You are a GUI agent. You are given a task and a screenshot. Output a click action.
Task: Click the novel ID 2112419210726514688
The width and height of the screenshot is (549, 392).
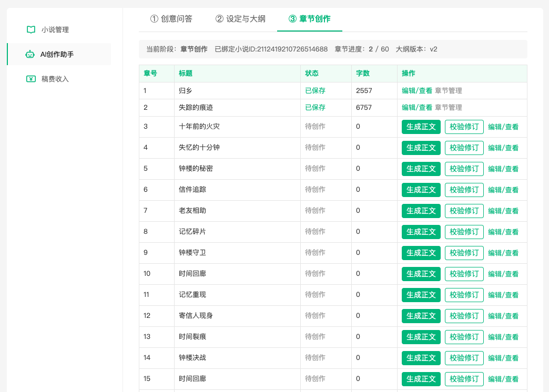[292, 49]
